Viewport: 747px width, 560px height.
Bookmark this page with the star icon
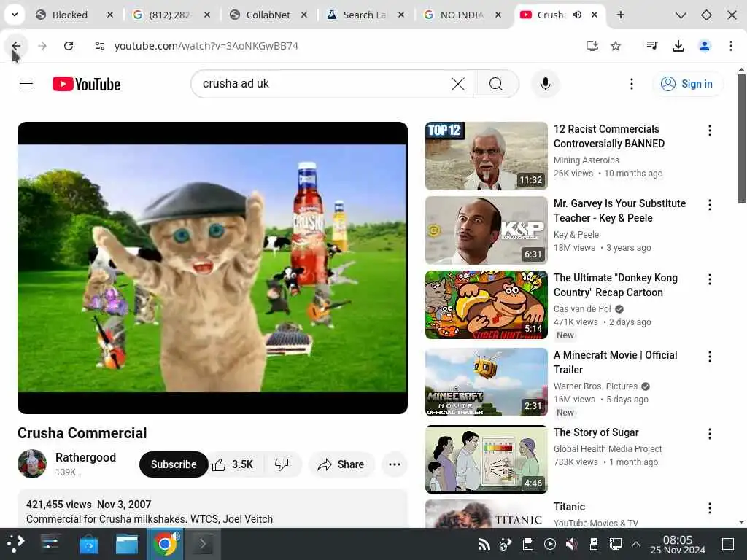click(x=616, y=46)
